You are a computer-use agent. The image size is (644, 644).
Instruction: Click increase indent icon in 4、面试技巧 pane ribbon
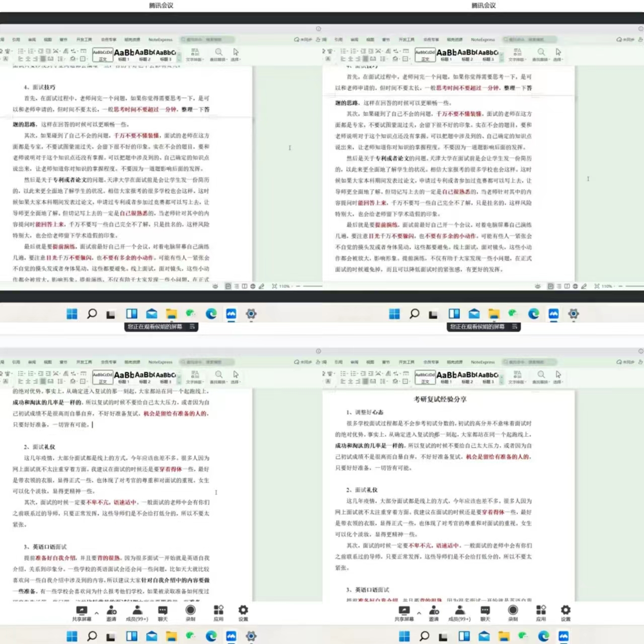[x=48, y=51]
